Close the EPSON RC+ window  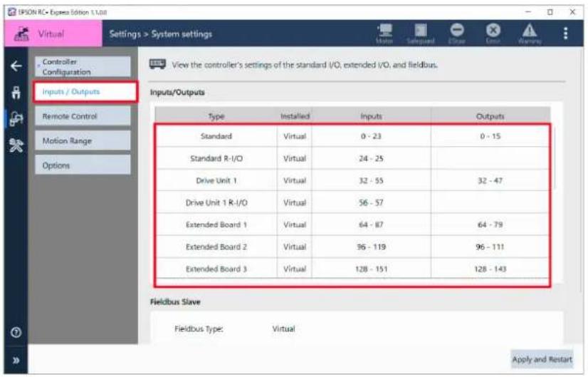pyautogui.click(x=572, y=12)
